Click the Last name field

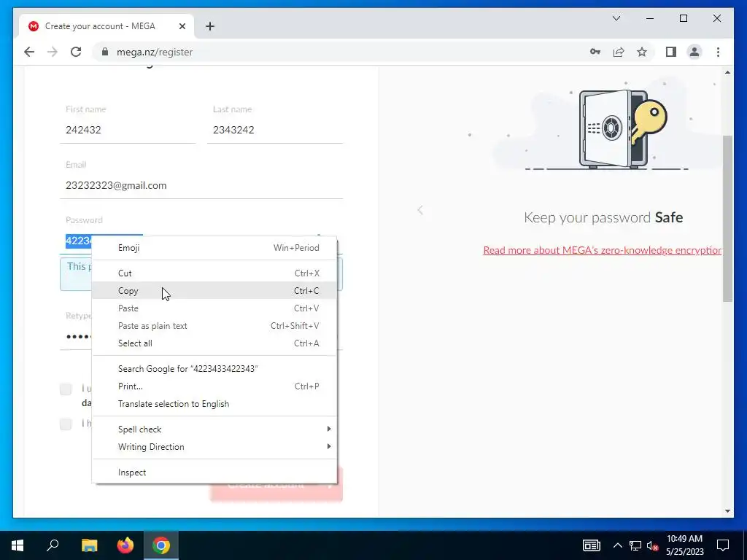pos(275,130)
